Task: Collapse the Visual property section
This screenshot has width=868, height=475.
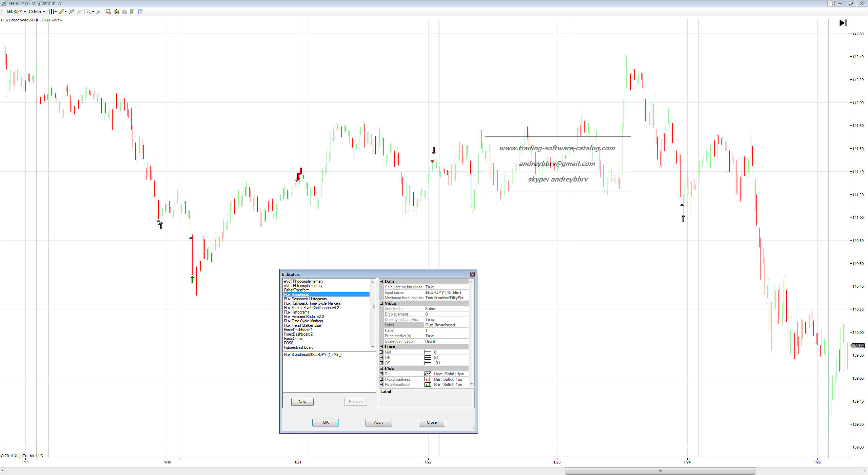Action: tap(381, 303)
